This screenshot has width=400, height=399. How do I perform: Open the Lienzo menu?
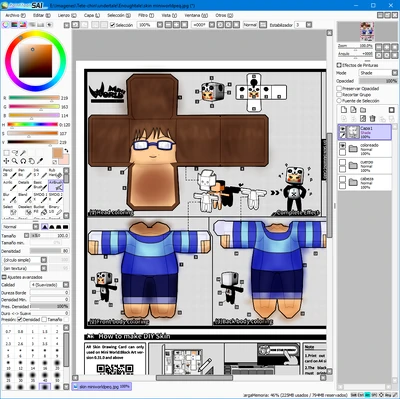click(67, 15)
